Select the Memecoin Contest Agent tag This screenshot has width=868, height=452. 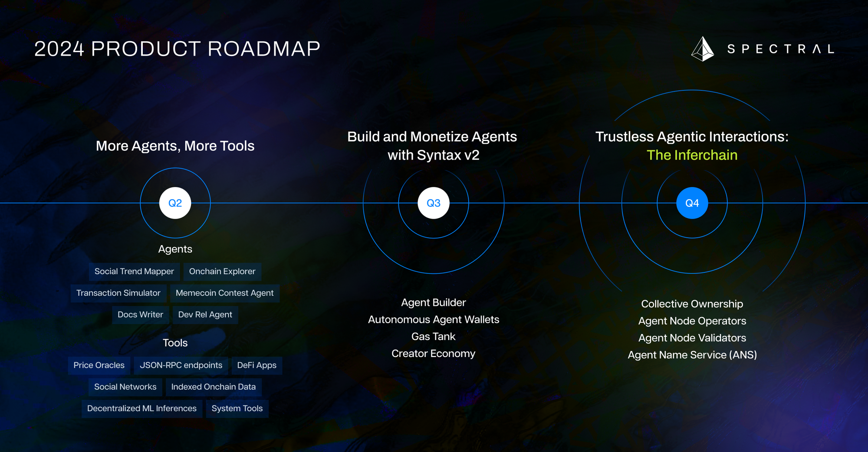[225, 293]
